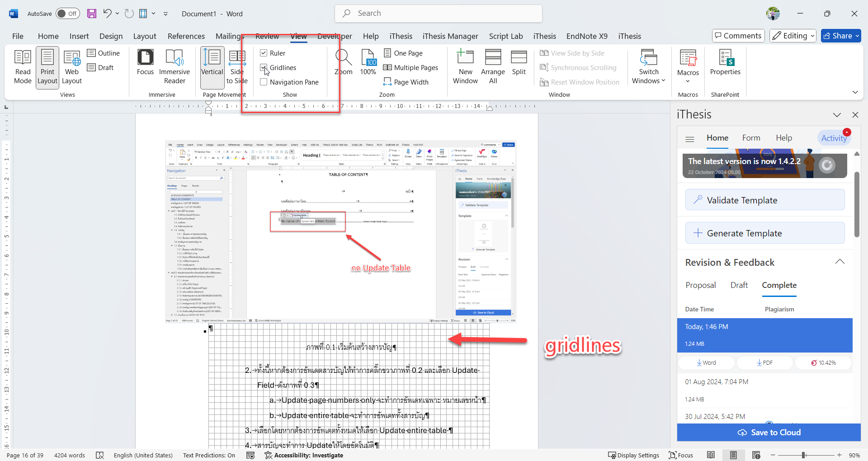Open Outline view

coord(104,53)
